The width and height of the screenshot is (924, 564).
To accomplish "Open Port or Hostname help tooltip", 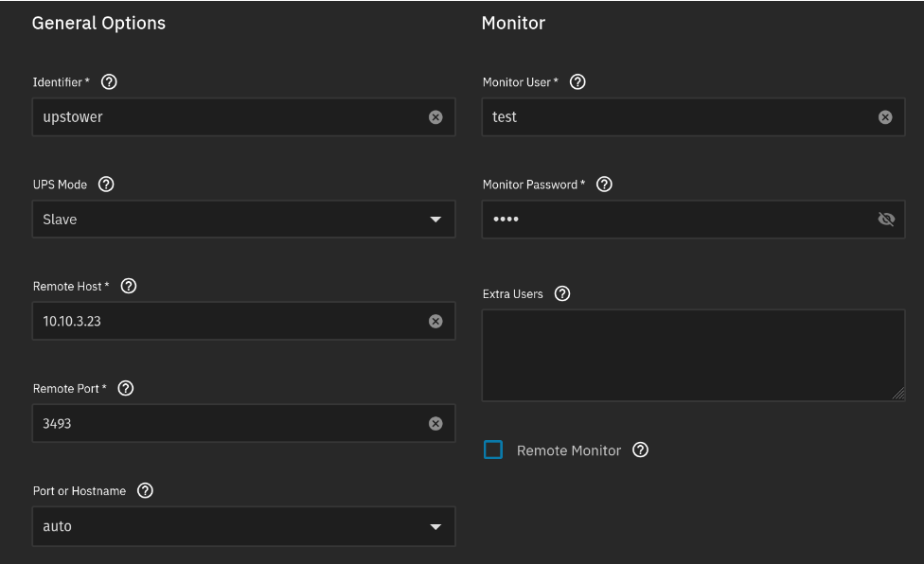I will coord(145,490).
